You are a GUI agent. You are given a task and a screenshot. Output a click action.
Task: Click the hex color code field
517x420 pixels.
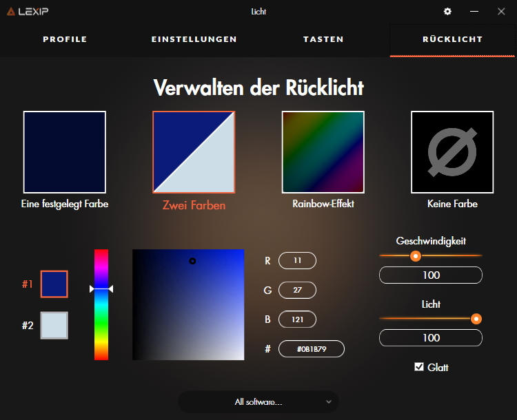pos(311,349)
